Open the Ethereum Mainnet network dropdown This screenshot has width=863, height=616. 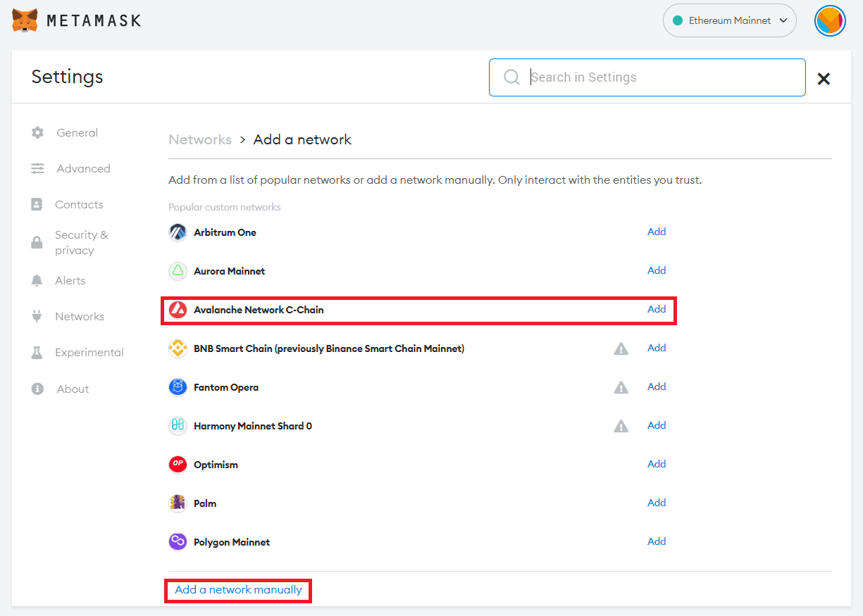tap(729, 21)
